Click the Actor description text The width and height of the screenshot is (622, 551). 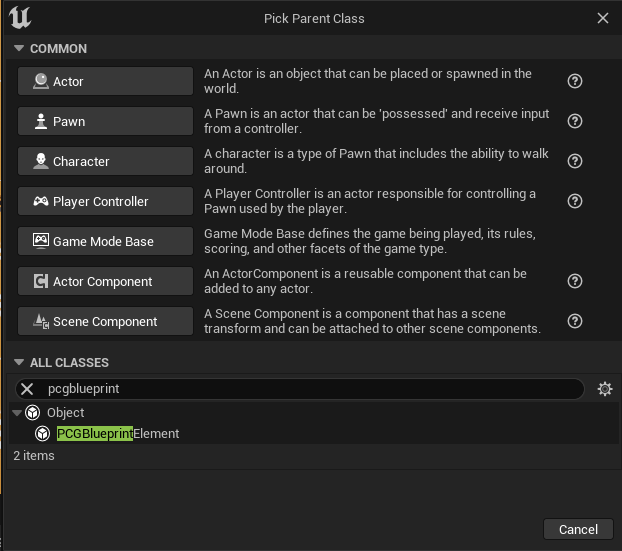click(368, 81)
